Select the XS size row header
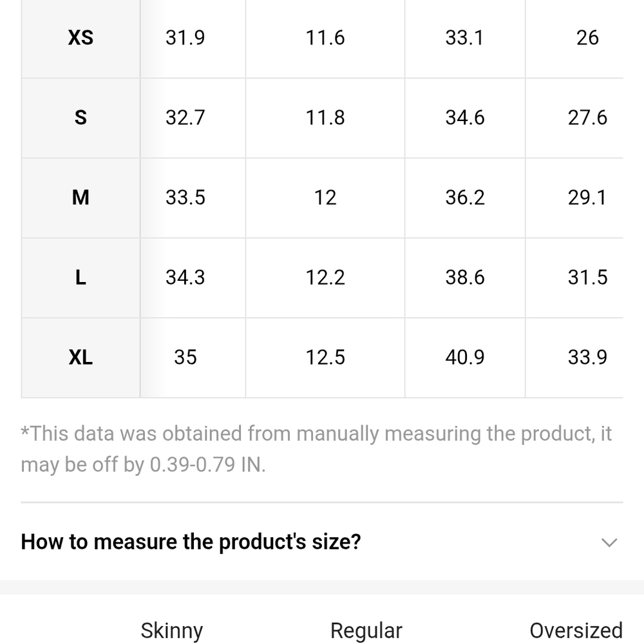The height and width of the screenshot is (644, 644). point(80,38)
